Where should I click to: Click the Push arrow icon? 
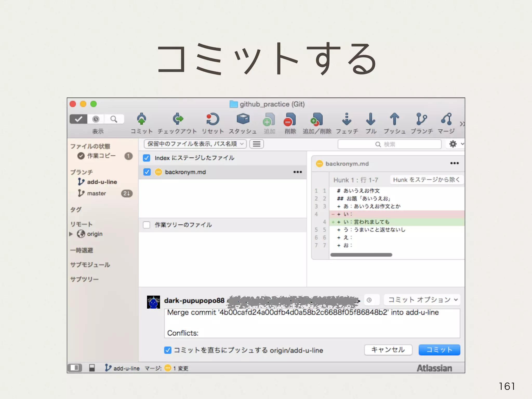tap(394, 119)
